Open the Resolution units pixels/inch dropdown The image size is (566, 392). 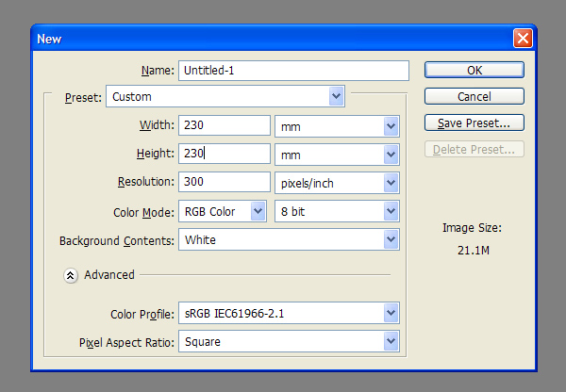[x=337, y=183]
